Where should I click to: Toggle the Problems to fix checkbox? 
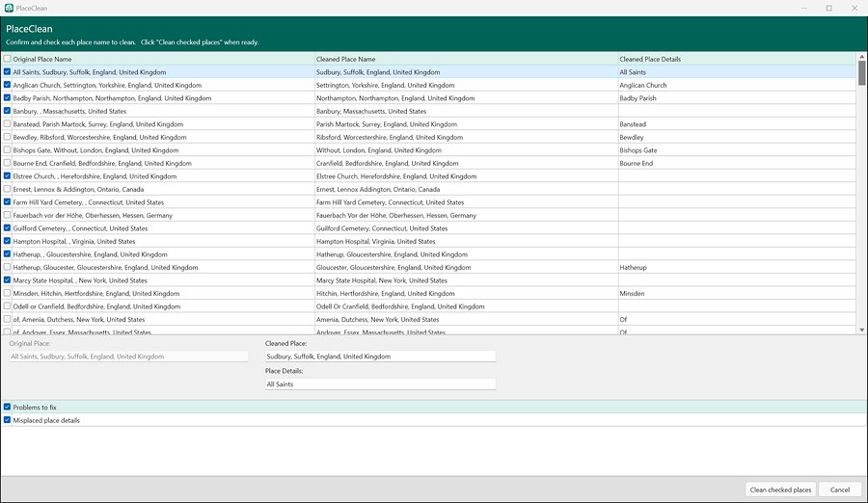7,407
